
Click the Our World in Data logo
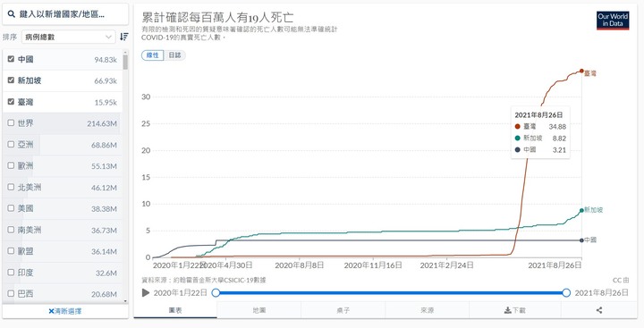click(613, 21)
